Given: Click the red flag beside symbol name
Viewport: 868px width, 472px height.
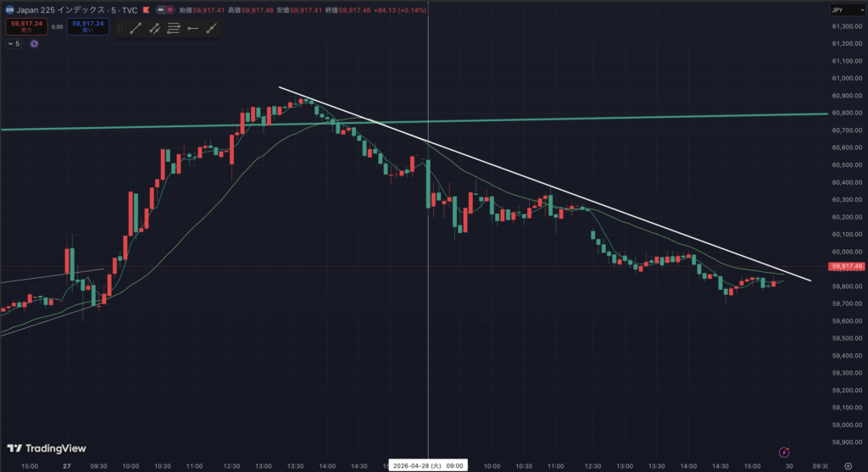Looking at the screenshot, I should (147, 10).
